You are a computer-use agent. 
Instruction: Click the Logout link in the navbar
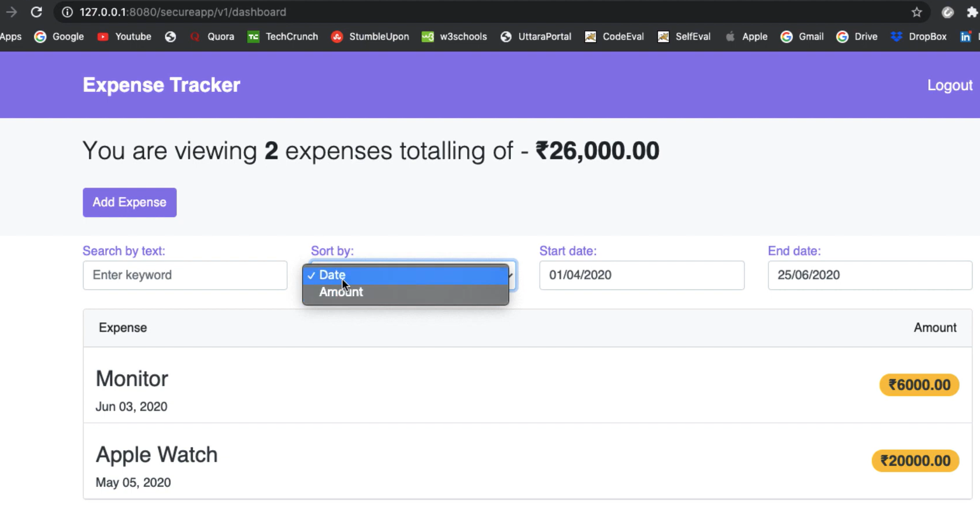[949, 85]
